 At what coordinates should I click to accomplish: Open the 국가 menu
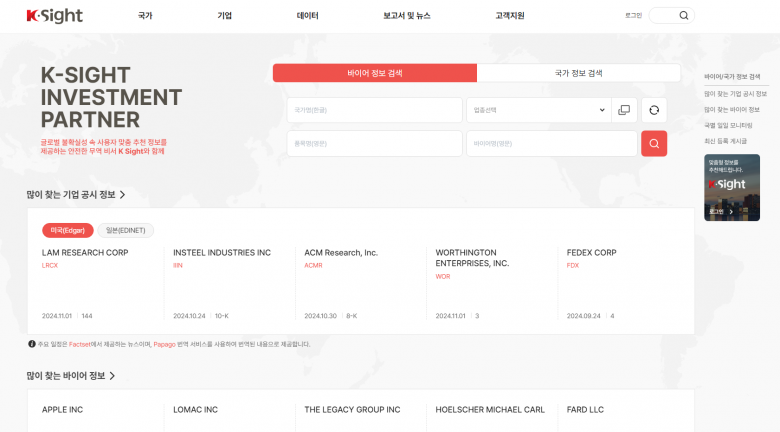click(x=145, y=15)
